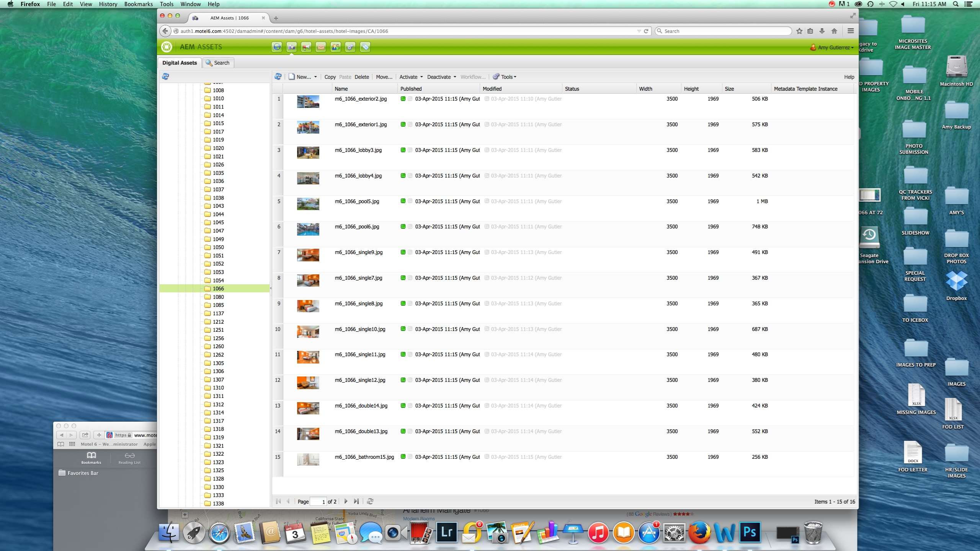Open the New dropdown arrow
The height and width of the screenshot is (551, 980).
[315, 77]
